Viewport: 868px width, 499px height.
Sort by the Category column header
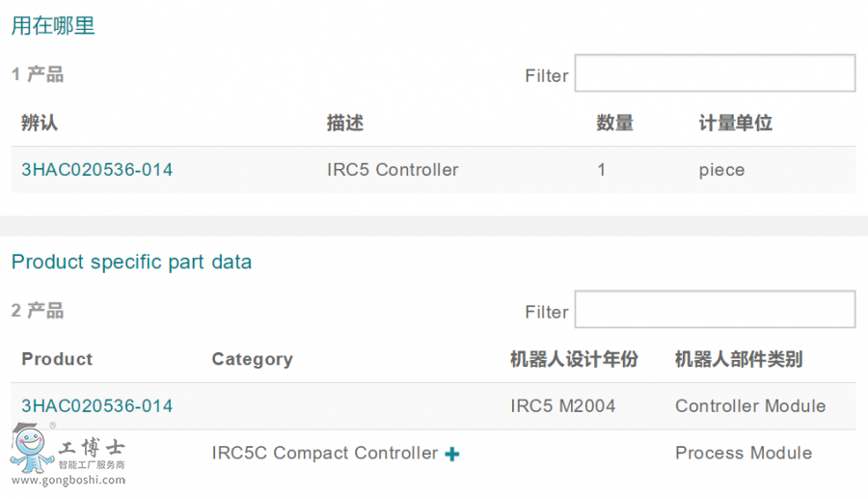coord(252,359)
